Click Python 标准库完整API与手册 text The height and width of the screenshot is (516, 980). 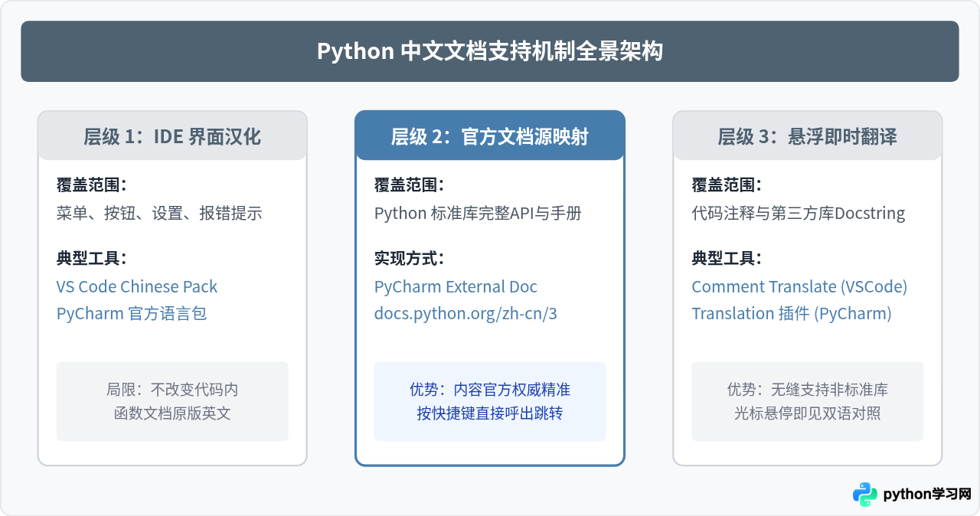click(x=478, y=213)
